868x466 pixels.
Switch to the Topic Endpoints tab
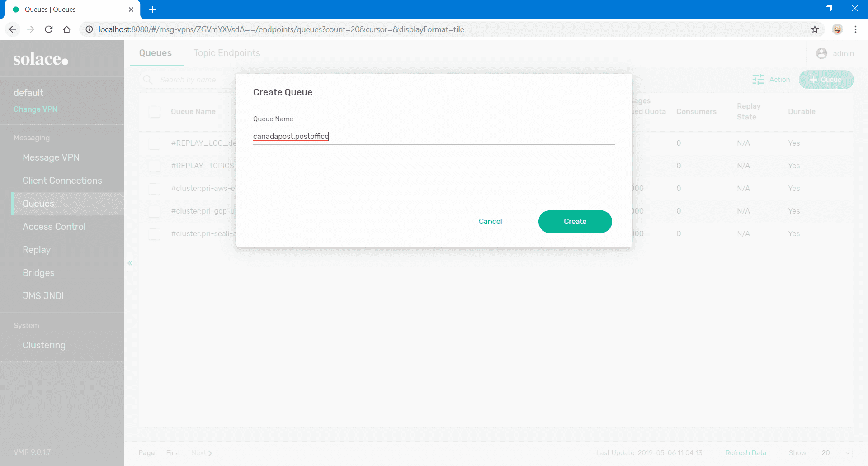coord(227,53)
